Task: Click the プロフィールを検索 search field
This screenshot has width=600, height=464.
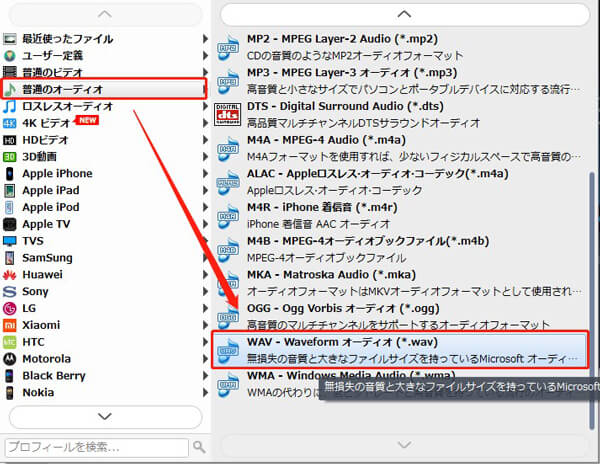Action: click(x=97, y=447)
